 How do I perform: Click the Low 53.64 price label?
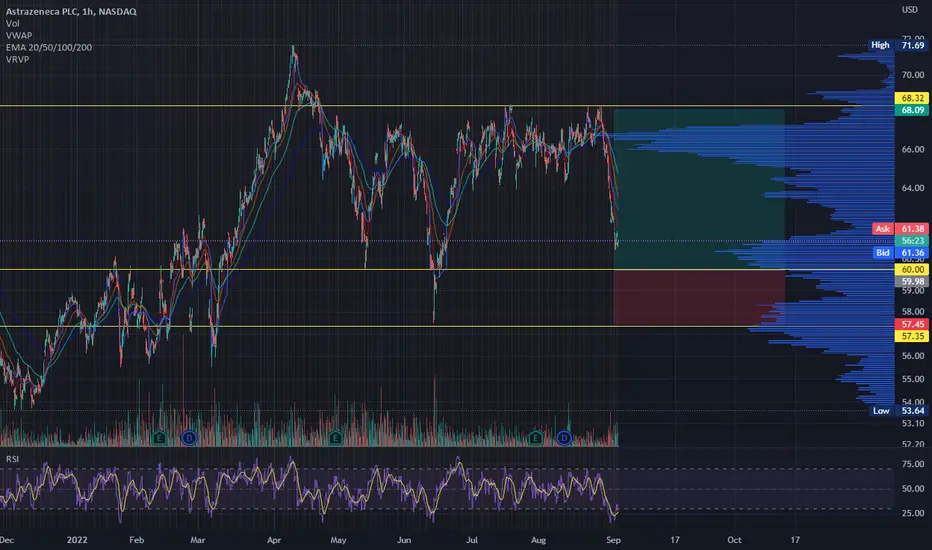898,411
